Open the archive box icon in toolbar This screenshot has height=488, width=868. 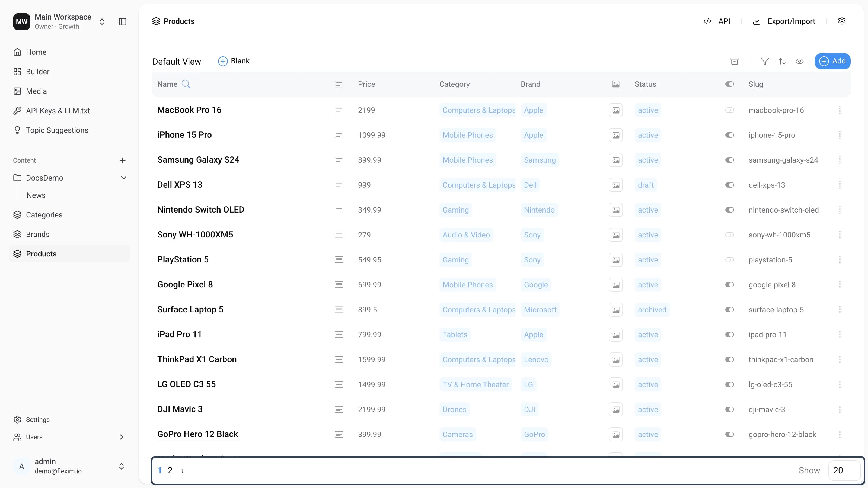coord(735,61)
